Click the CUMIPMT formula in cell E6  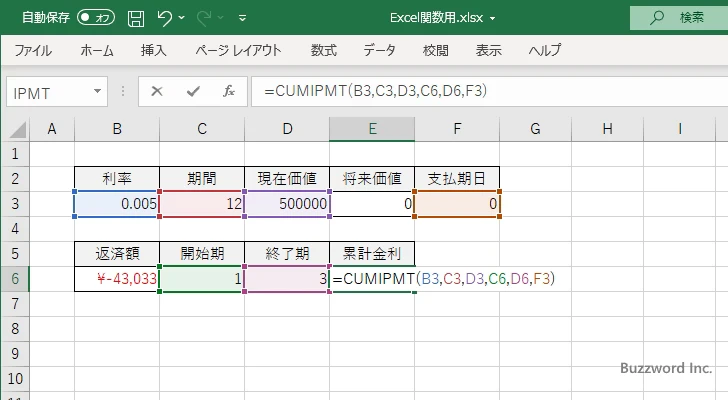(x=444, y=279)
